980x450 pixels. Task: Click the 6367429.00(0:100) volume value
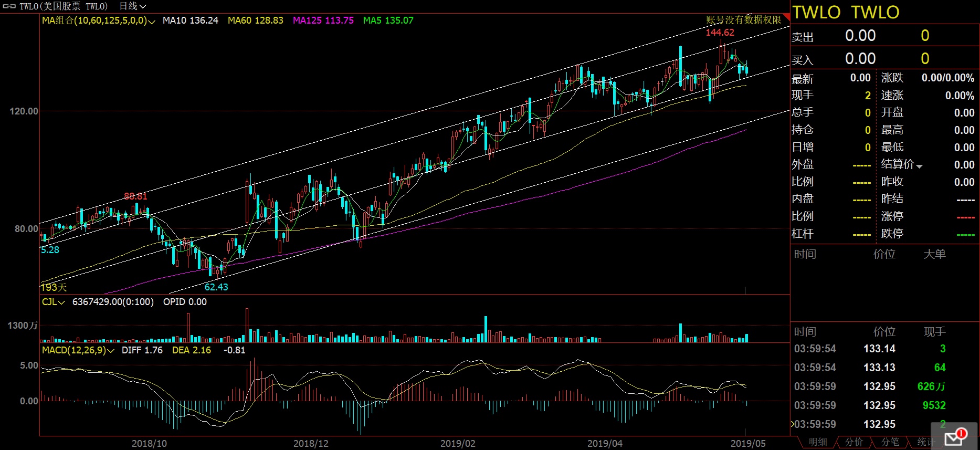(113, 302)
